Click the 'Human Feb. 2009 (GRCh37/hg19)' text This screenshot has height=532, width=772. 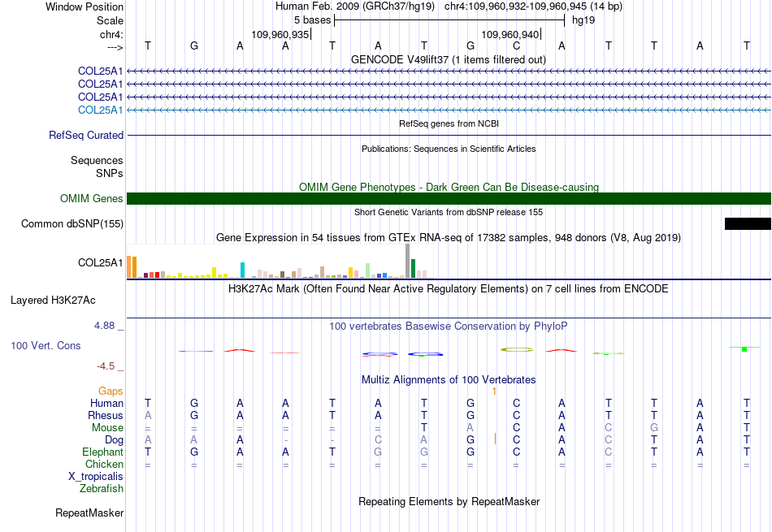tap(355, 6)
